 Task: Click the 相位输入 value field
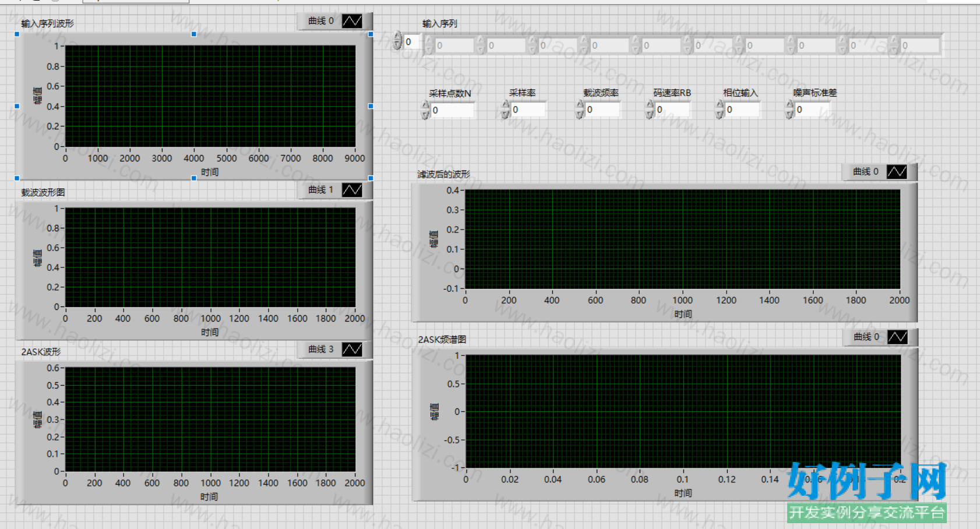pos(743,110)
